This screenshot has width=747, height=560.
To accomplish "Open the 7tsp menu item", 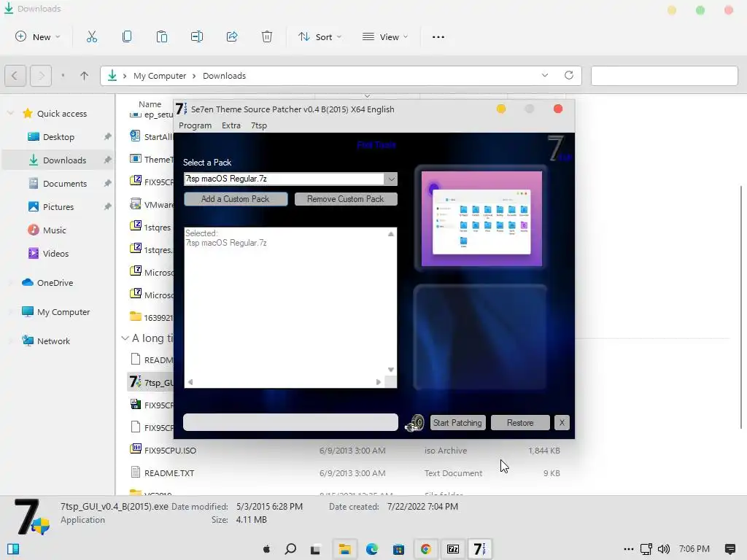I will (259, 125).
